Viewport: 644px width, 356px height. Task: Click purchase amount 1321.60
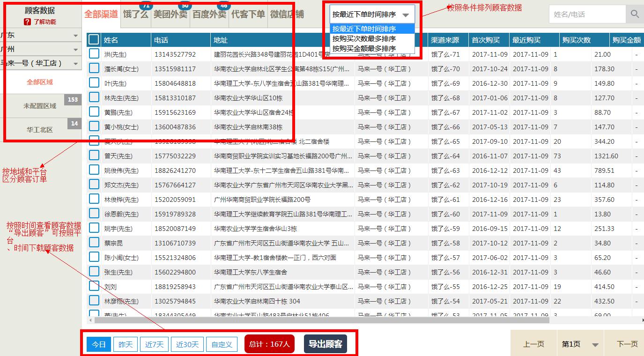(x=607, y=156)
